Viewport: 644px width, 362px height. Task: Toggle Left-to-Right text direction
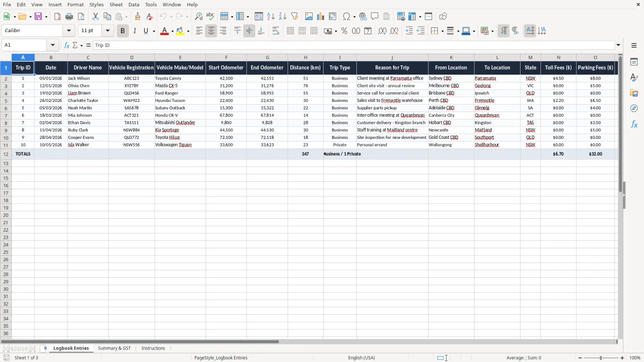[503, 31]
